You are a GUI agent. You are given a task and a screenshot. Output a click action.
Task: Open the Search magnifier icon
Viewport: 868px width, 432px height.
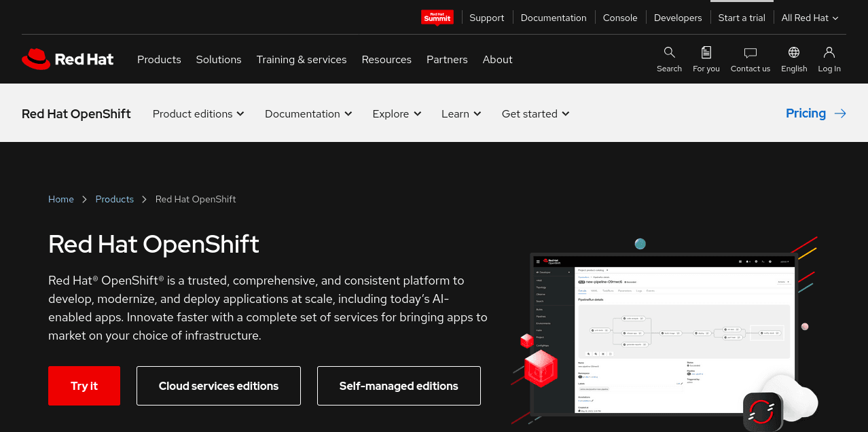pyautogui.click(x=669, y=52)
